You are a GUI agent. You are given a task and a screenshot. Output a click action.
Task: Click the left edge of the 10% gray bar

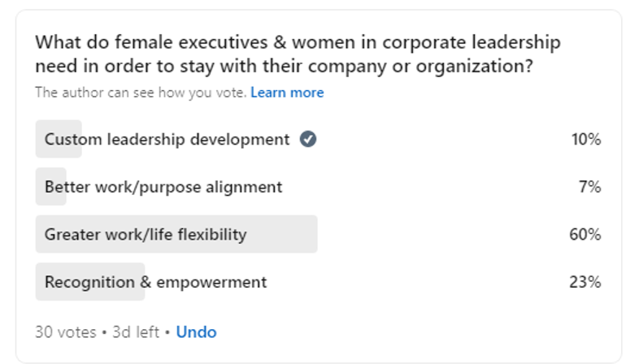[39, 139]
